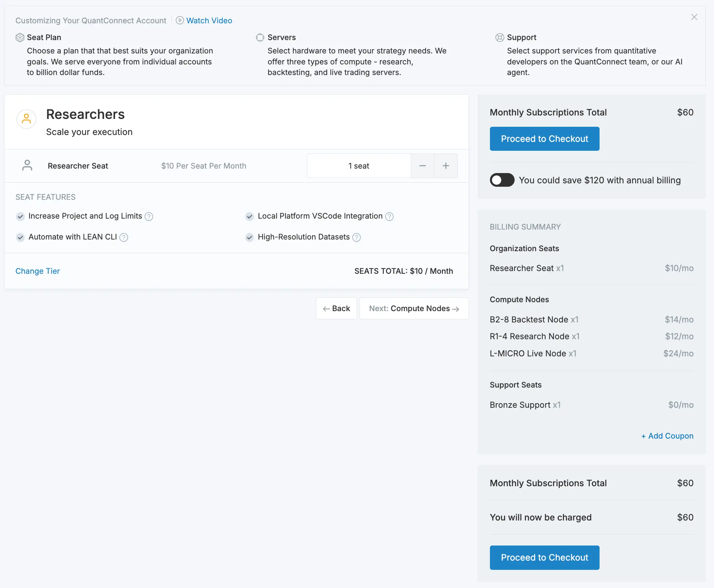Click the Add Coupon link
Image resolution: width=714 pixels, height=588 pixels.
pos(667,436)
